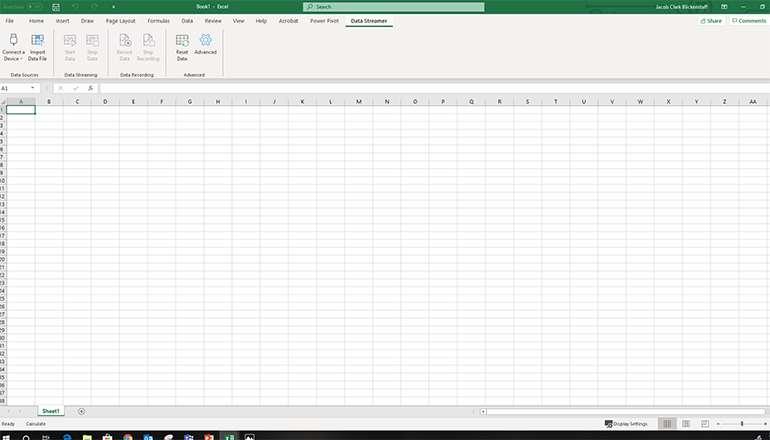This screenshot has height=440, width=770.
Task: Switch to the View tab
Action: pyautogui.click(x=238, y=21)
